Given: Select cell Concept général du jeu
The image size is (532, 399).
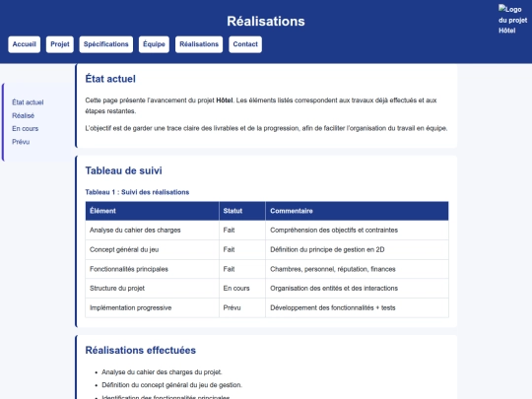Looking at the screenshot, I should pos(153,249).
